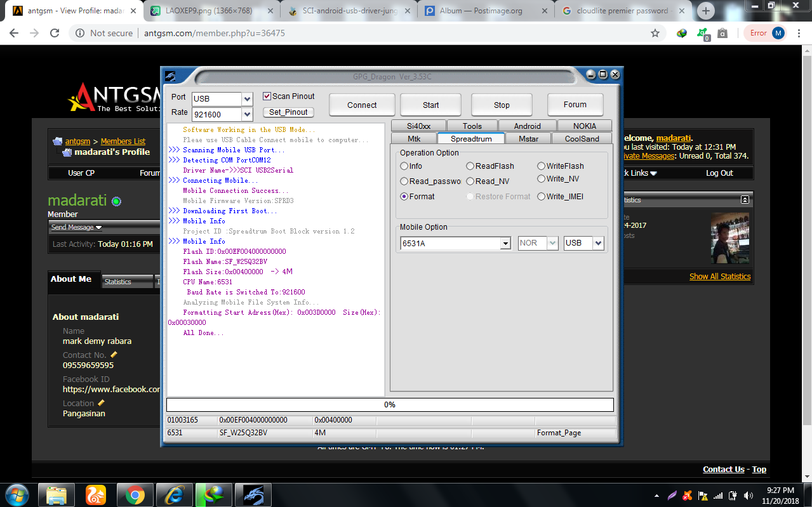This screenshot has width=812, height=507.
Task: Click the 0% progress bar
Action: coord(390,405)
